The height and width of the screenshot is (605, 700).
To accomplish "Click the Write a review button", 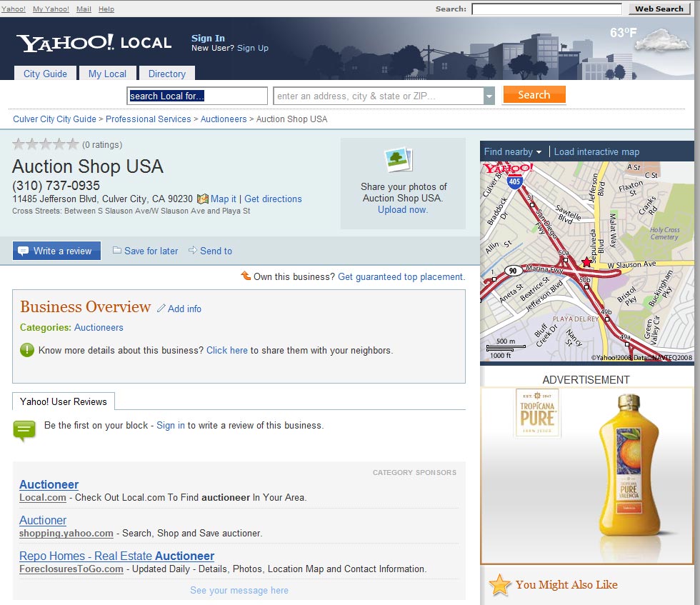I will [x=56, y=251].
